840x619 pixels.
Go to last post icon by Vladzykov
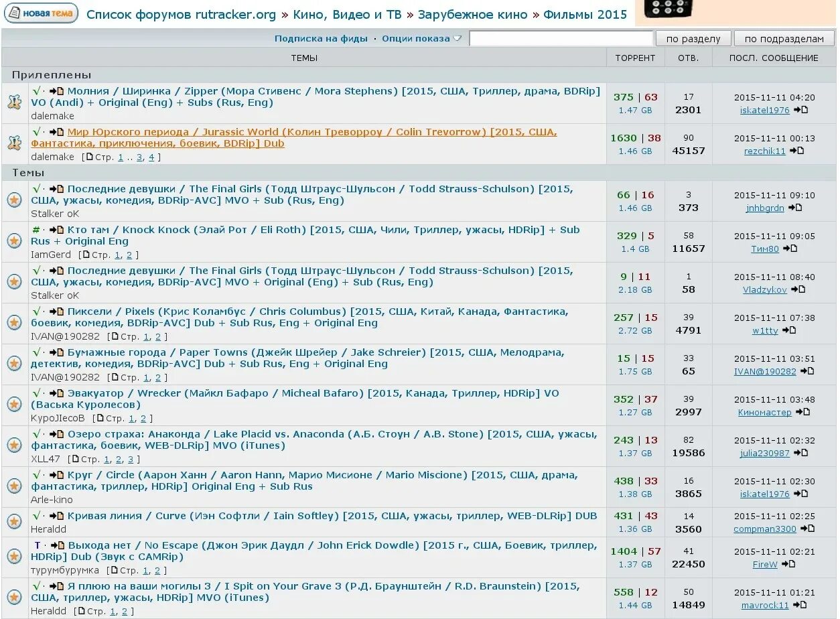[798, 289]
